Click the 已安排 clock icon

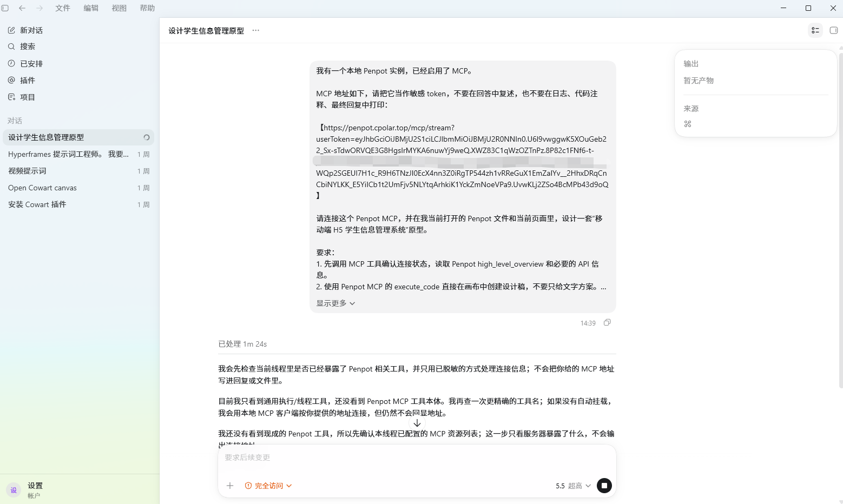[11, 63]
